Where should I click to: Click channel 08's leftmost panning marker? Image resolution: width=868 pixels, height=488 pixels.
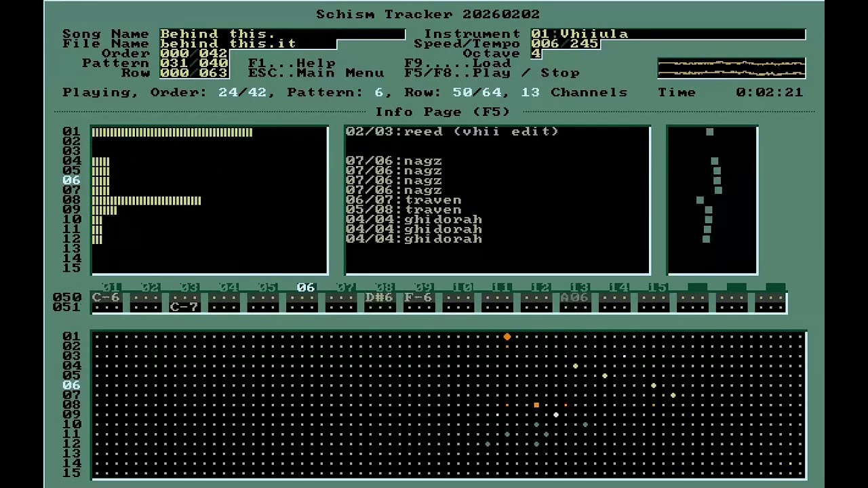pyautogui.click(x=700, y=201)
